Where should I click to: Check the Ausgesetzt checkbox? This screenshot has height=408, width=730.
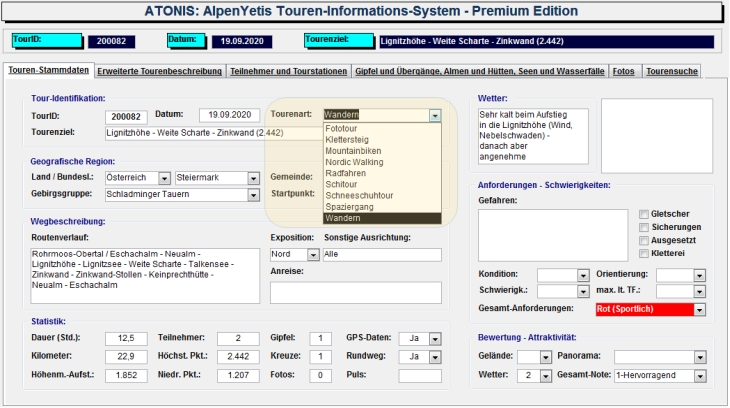coord(644,240)
